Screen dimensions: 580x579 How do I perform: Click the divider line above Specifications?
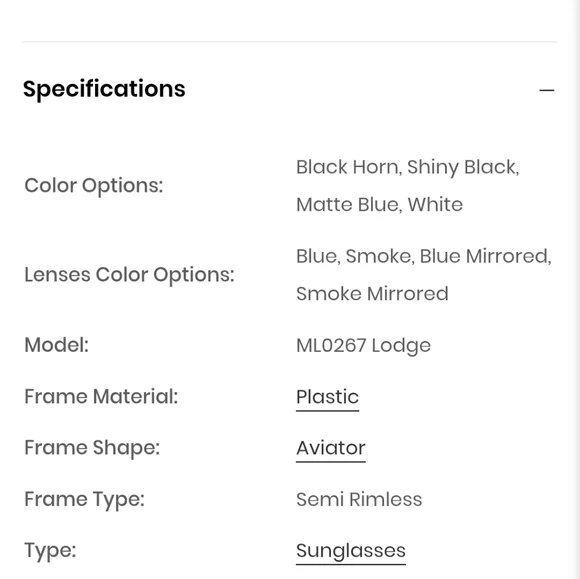[290, 42]
